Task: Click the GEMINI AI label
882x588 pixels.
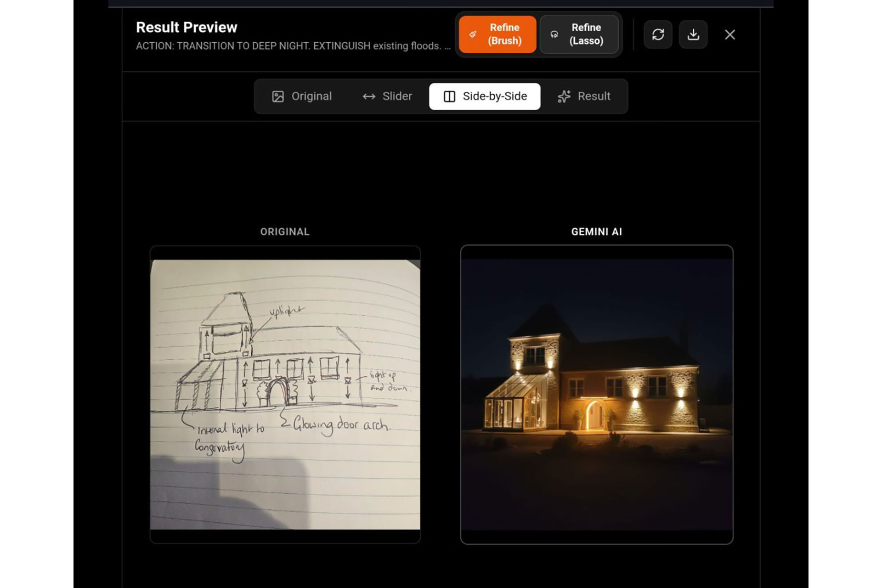Action: coord(596,232)
